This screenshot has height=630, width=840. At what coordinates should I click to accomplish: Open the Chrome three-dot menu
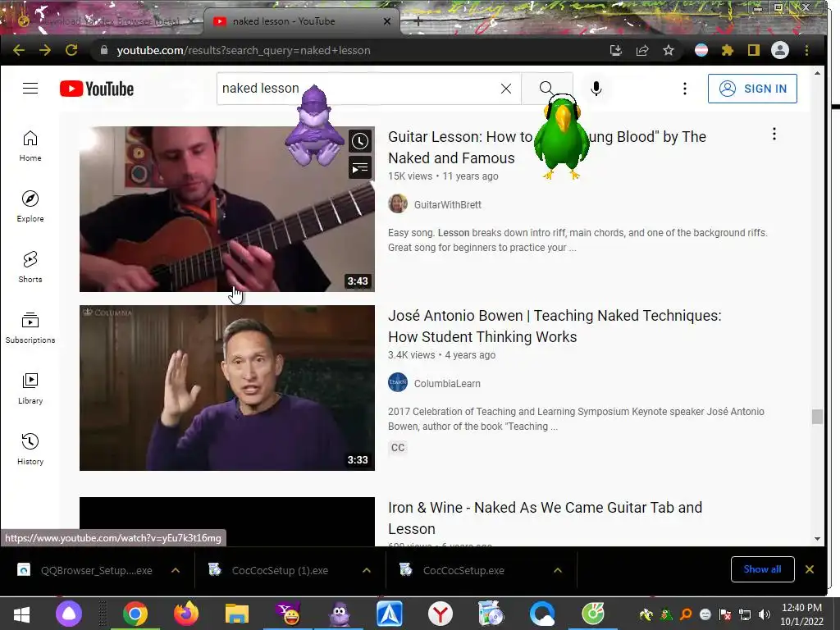[x=806, y=50]
